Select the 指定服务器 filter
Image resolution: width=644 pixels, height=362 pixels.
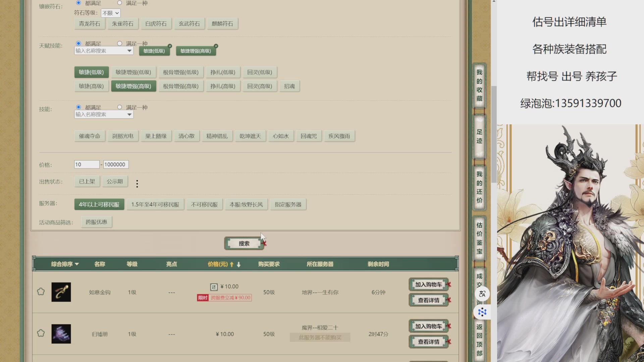288,204
